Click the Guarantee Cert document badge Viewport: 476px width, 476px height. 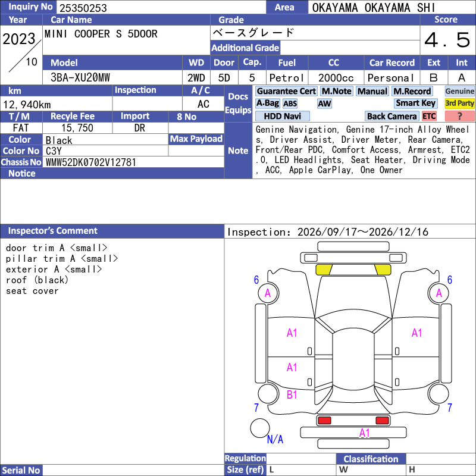(286, 91)
